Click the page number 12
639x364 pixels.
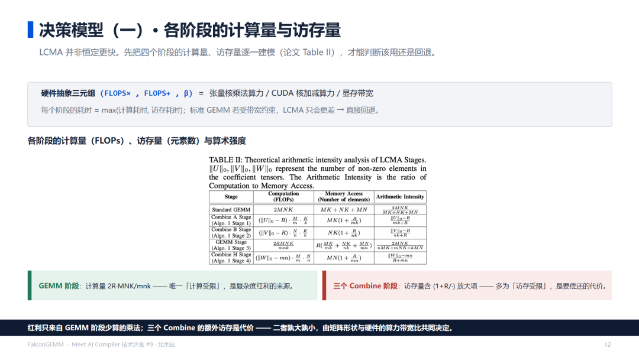pos(608,344)
